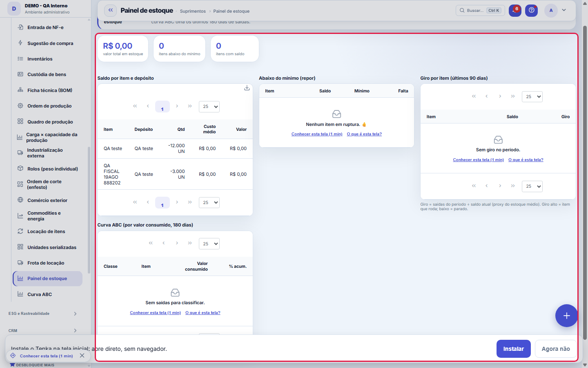Screen dimensions: 588x368
Task: Click the Custódia de bens icon
Action: [x=20, y=74]
